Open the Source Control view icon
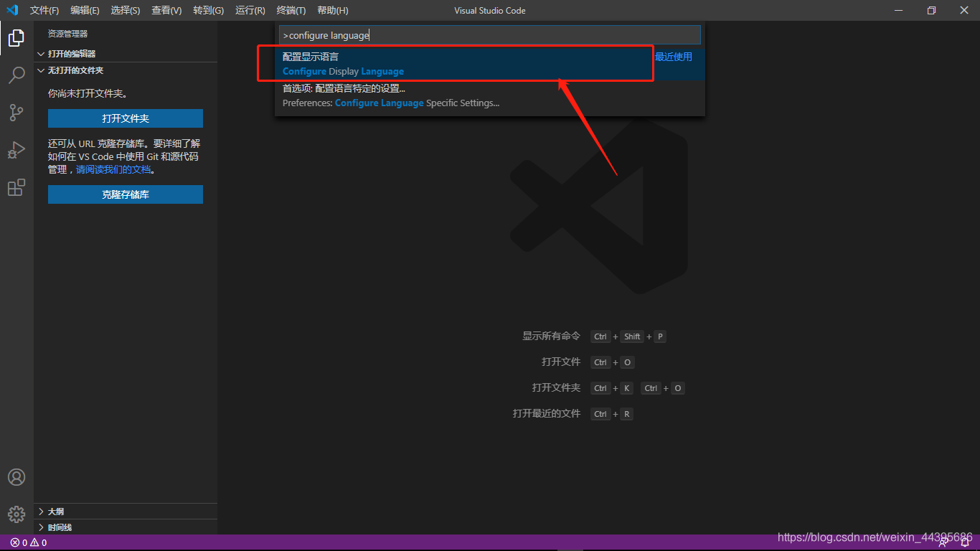This screenshot has width=980, height=551. click(x=17, y=112)
